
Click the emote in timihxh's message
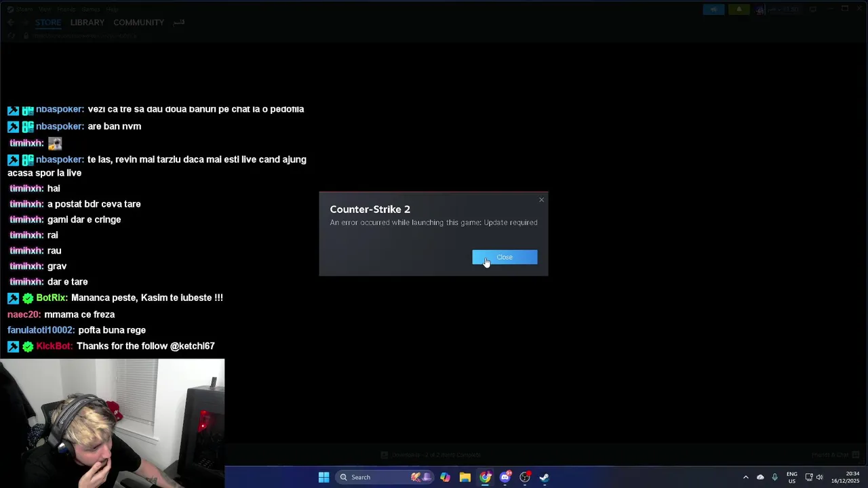tap(55, 143)
